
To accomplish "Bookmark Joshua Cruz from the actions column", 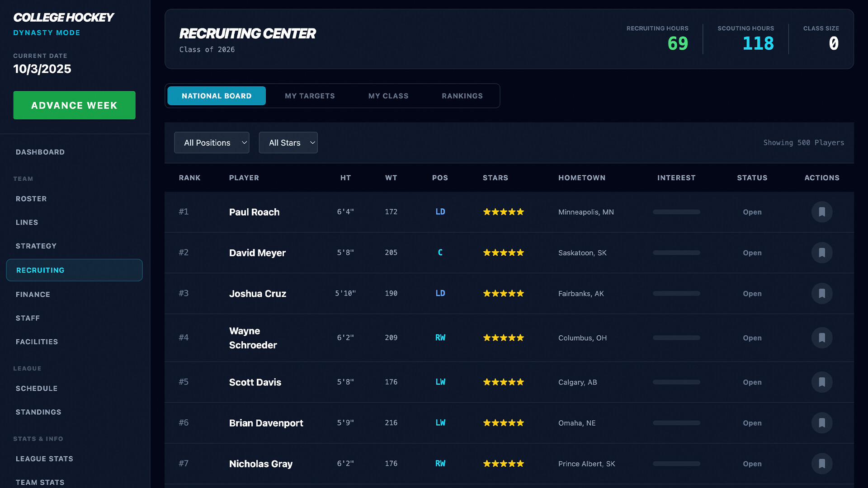I will pyautogui.click(x=822, y=293).
